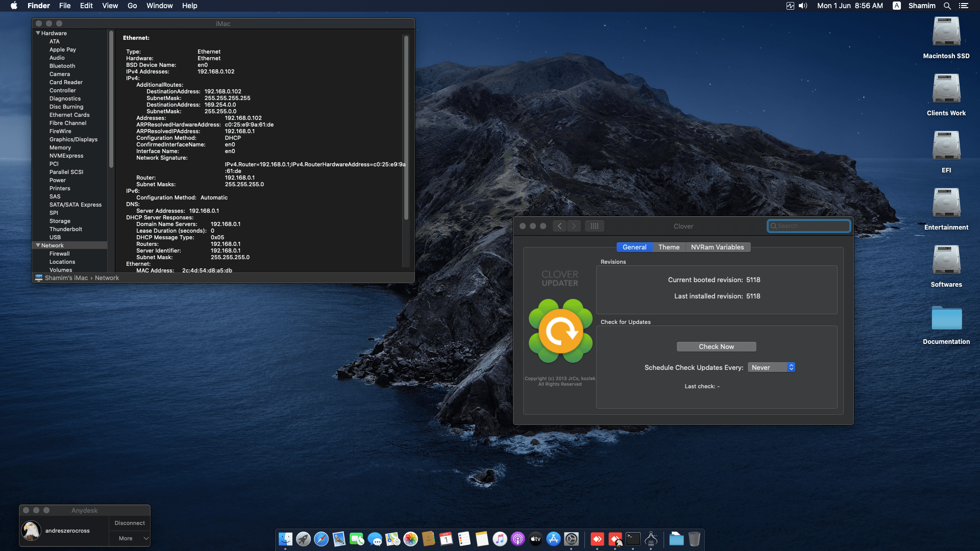This screenshot has height=551, width=980.
Task: Open the EFI volume on desktop
Action: pyautogui.click(x=946, y=153)
